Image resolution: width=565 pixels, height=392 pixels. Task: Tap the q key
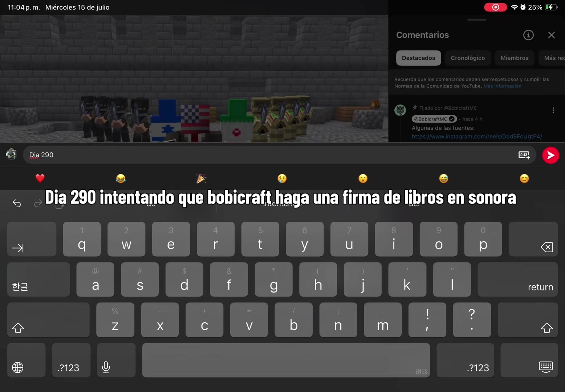(x=82, y=239)
